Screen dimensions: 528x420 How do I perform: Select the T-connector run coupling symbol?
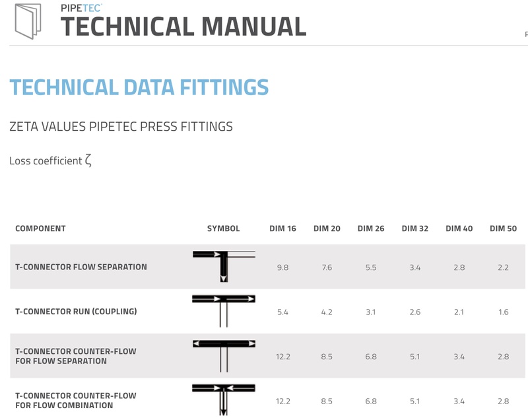click(x=224, y=310)
